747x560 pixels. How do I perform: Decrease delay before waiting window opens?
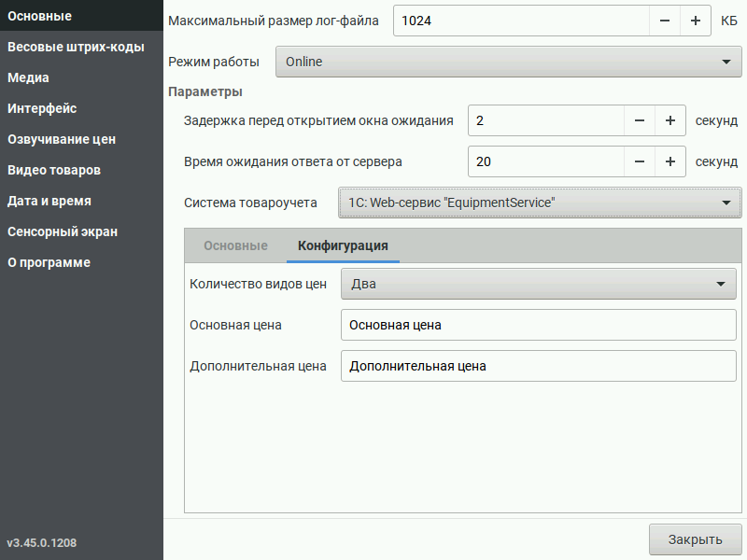click(640, 121)
